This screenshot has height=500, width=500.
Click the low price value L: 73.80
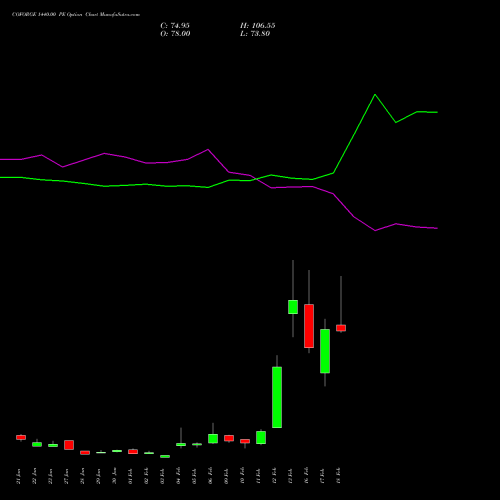(255, 34)
